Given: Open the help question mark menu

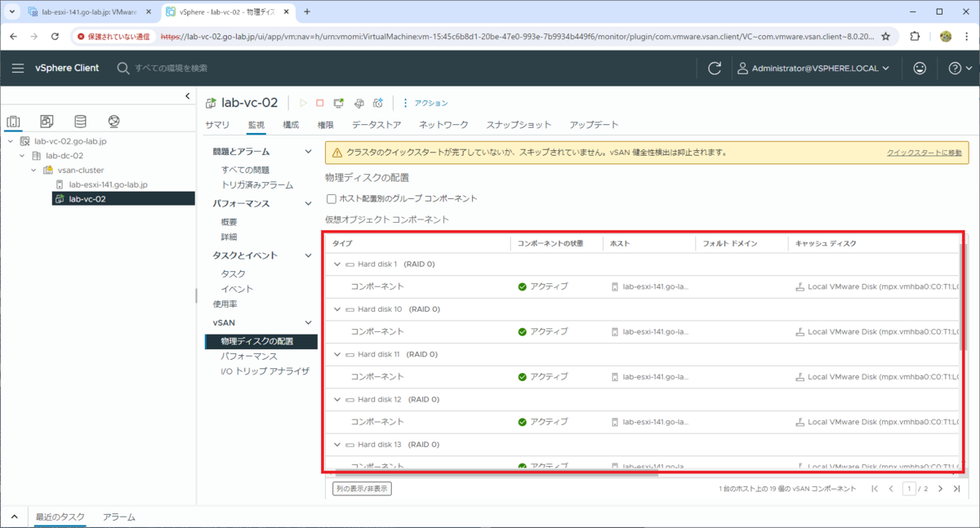Looking at the screenshot, I should (960, 69).
